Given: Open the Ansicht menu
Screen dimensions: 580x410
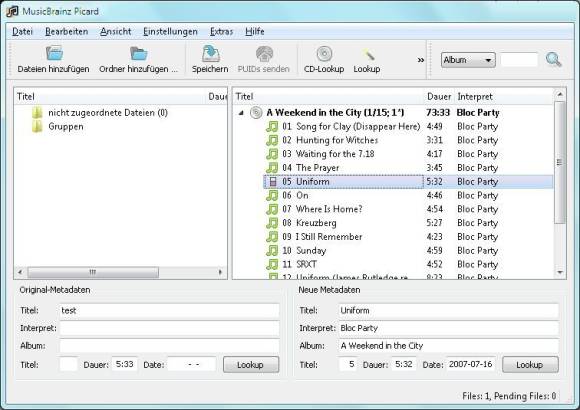Looking at the screenshot, I should [x=115, y=31].
